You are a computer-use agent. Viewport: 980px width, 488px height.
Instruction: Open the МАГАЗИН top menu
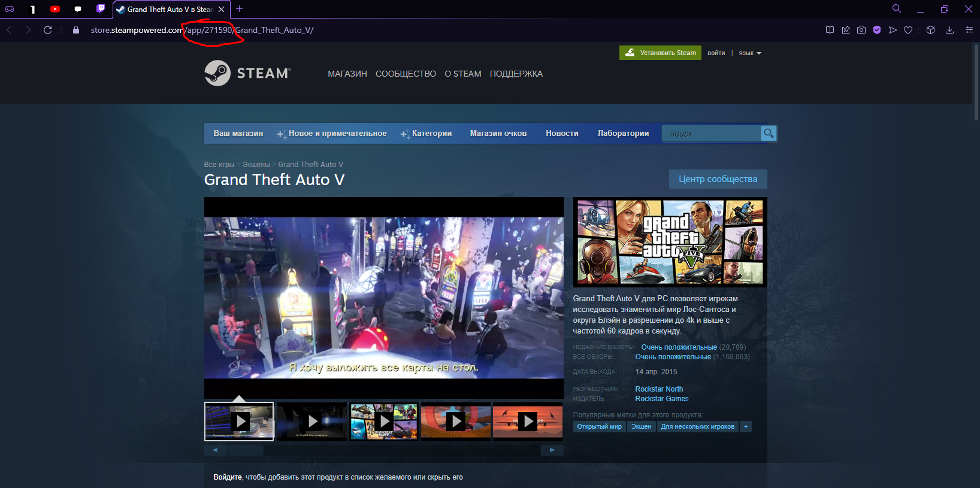(347, 74)
